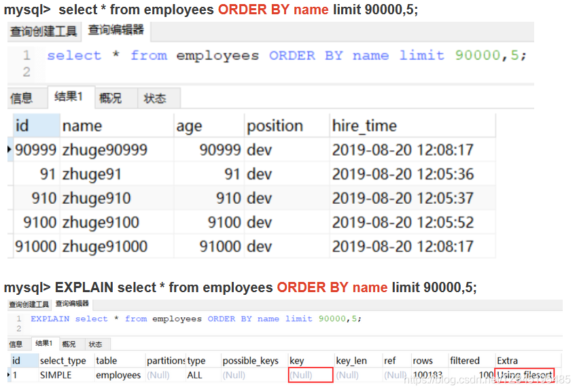577x392 pixels.
Task: Click into the lower EXPLAIN query editor line
Action: (x=196, y=319)
